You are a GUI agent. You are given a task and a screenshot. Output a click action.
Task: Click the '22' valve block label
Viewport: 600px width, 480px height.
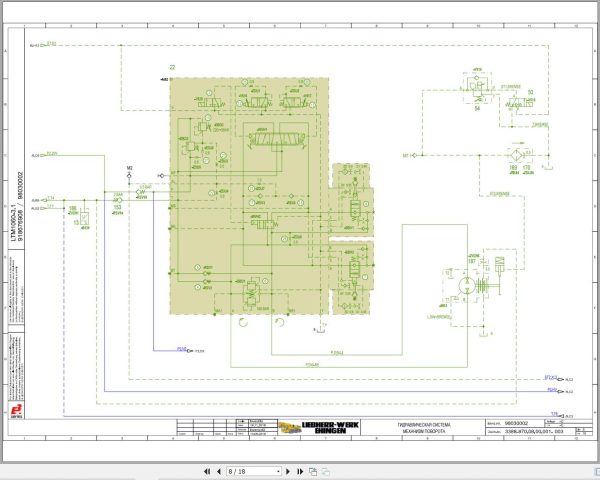pyautogui.click(x=172, y=67)
